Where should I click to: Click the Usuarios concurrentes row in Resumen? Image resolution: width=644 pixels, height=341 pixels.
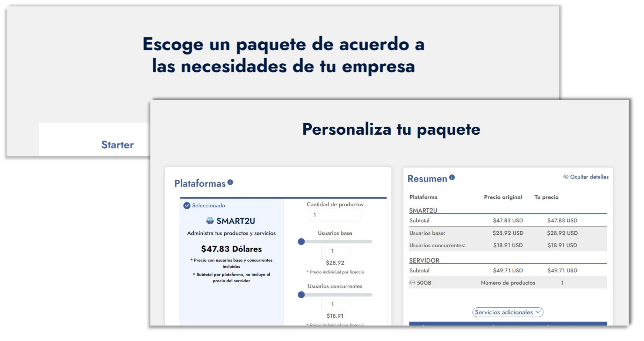point(437,246)
